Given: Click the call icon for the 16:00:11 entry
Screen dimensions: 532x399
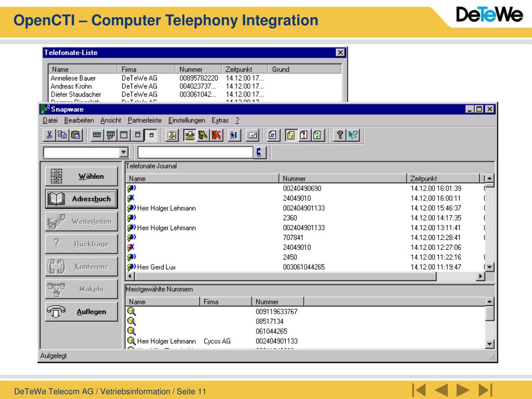Looking at the screenshot, I should point(131,198).
